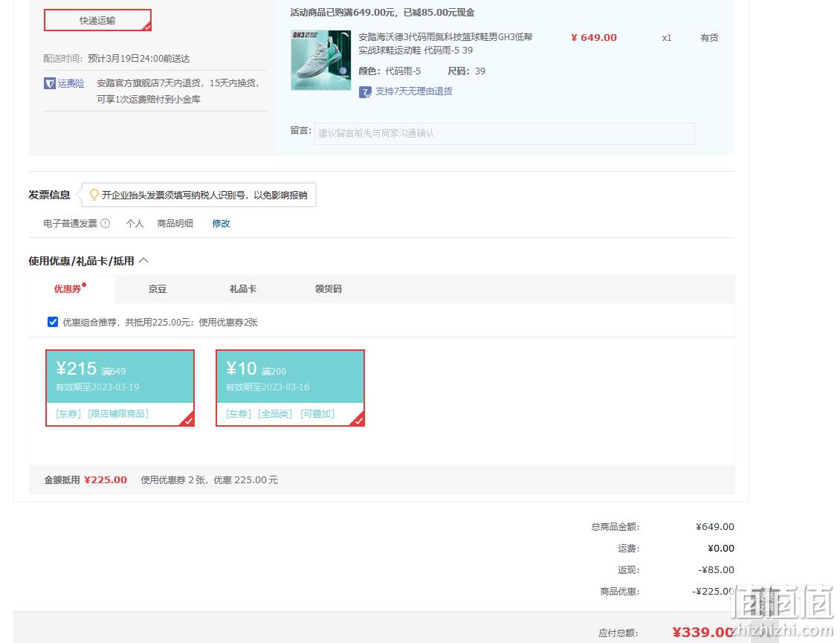Click the lightbulb tip icon in invoice notice
This screenshot has width=840, height=643.
click(94, 195)
